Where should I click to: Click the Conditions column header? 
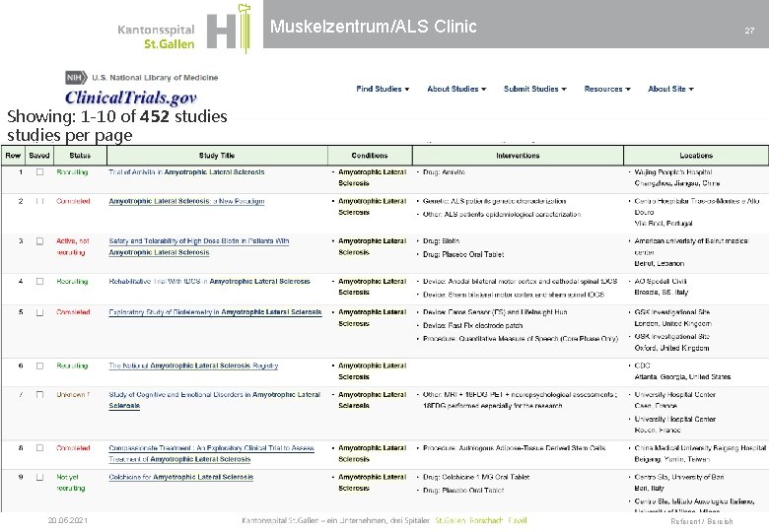370,156
